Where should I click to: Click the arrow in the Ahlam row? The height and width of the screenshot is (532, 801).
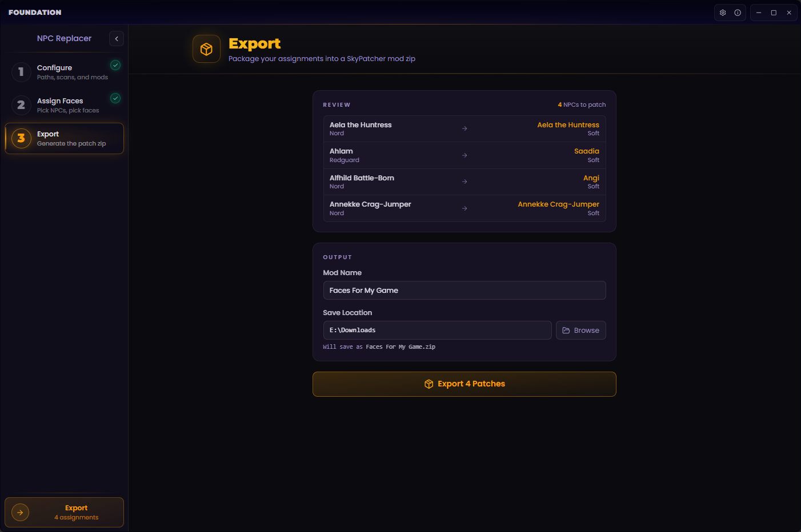[x=464, y=155]
